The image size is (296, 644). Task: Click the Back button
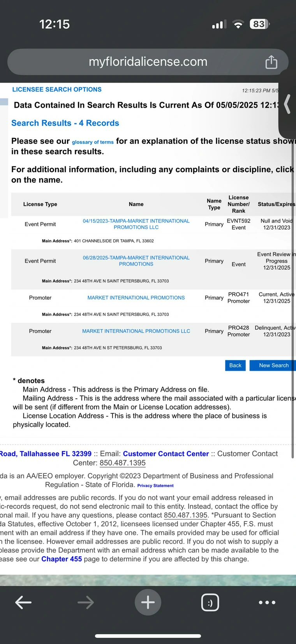pos(235,365)
